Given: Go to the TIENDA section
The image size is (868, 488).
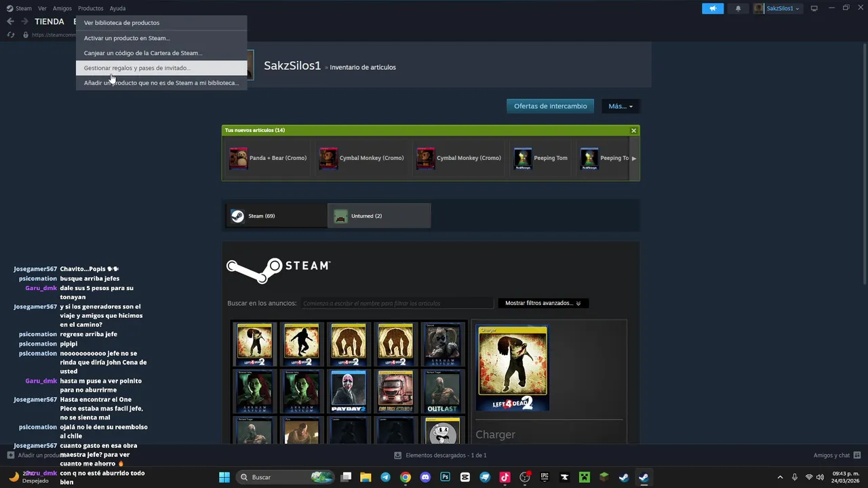Looking at the screenshot, I should pos(50,22).
